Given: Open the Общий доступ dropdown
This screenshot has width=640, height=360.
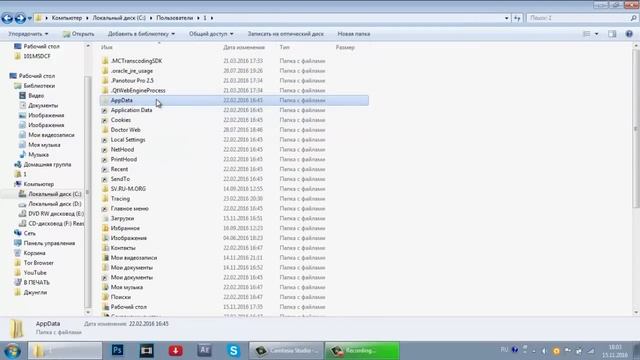Looking at the screenshot, I should tap(211, 34).
